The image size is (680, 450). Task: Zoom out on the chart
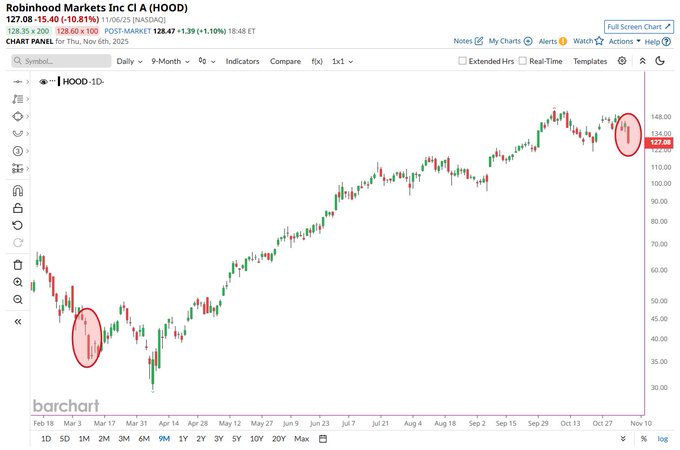click(18, 300)
